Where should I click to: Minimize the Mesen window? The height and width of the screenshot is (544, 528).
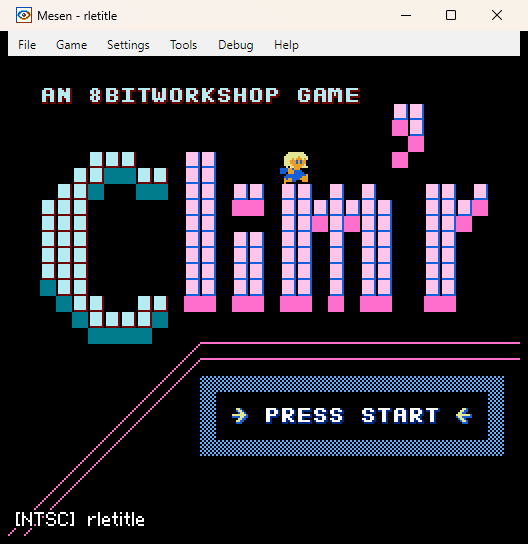click(406, 15)
